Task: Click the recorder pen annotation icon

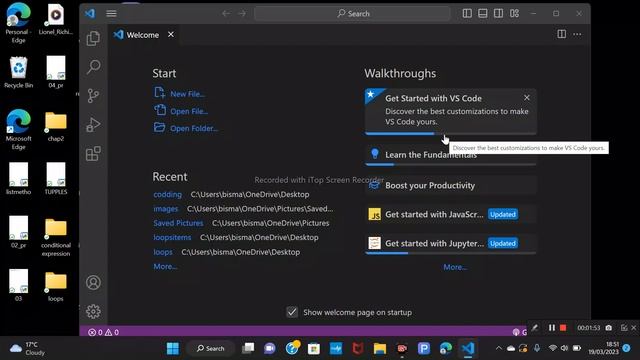Action: click(x=535, y=327)
